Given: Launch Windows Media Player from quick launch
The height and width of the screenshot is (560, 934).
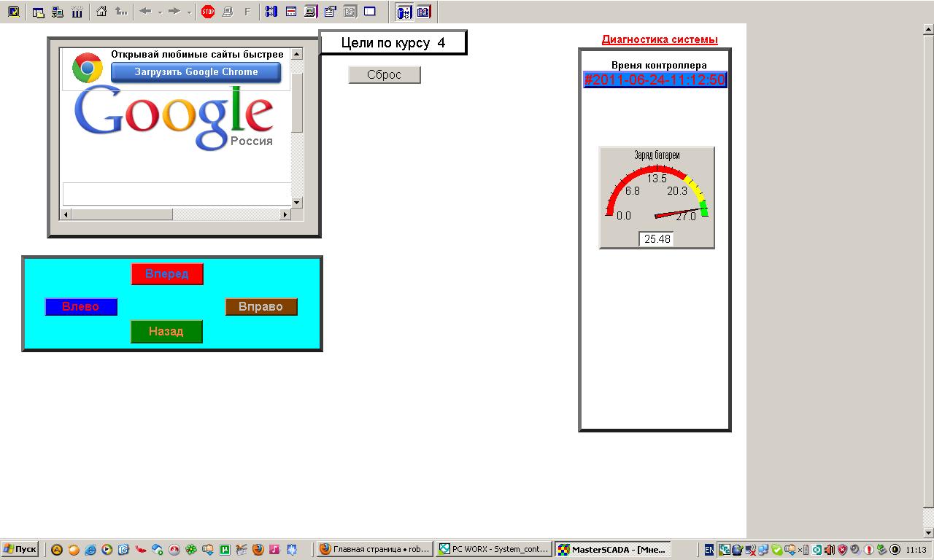Looking at the screenshot, I should tap(107, 550).
